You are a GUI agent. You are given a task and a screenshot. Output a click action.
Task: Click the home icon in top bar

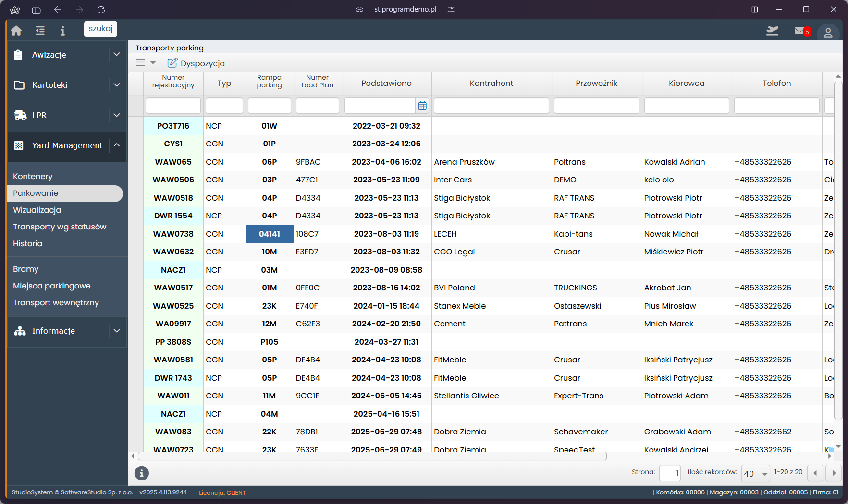click(x=16, y=31)
